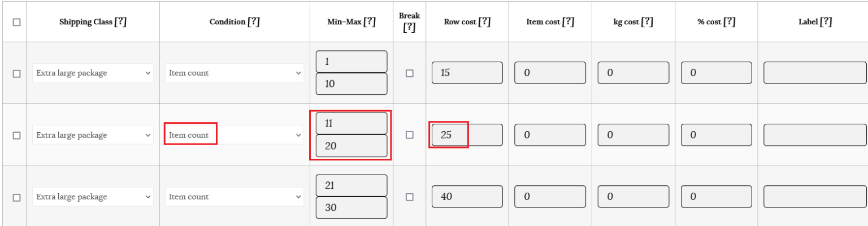Viewport: 868px width, 226px height.
Task: Check the Break box for the 11–20 row
Action: click(x=410, y=135)
